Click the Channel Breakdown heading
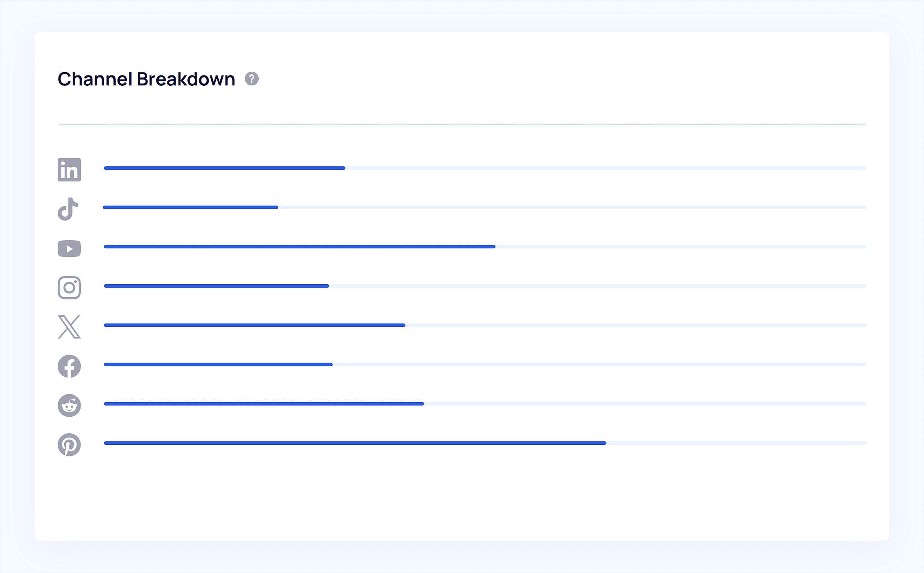Screen dimensions: 924x573 (x=146, y=79)
